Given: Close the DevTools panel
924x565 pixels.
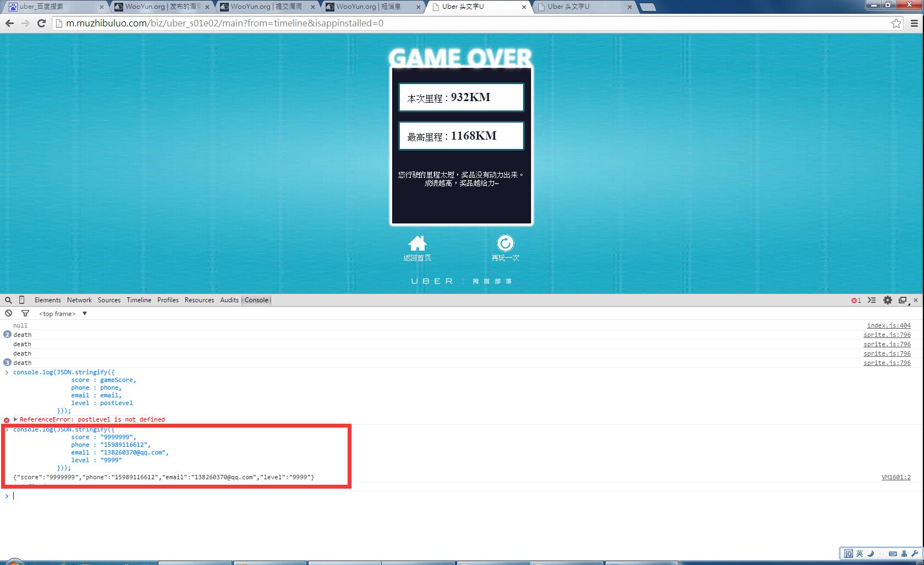Looking at the screenshot, I should [x=916, y=300].
